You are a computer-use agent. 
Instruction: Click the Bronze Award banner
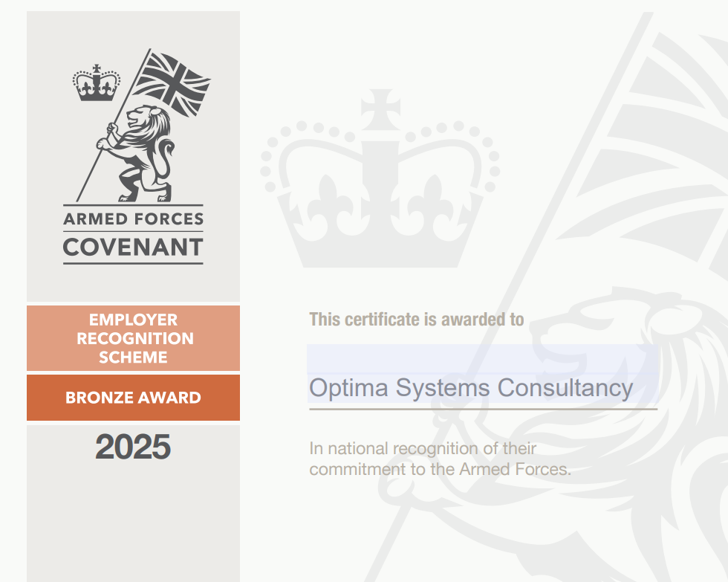[x=133, y=398]
